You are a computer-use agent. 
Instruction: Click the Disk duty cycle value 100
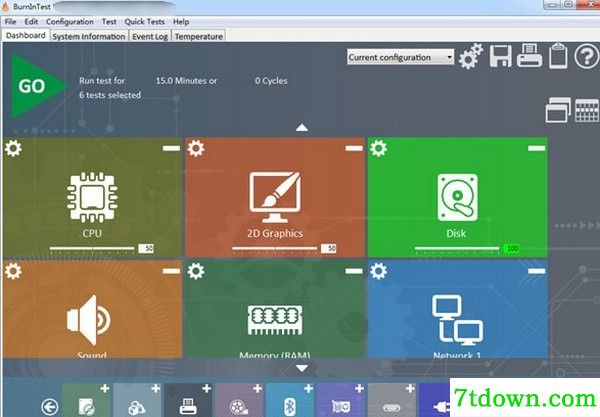511,248
